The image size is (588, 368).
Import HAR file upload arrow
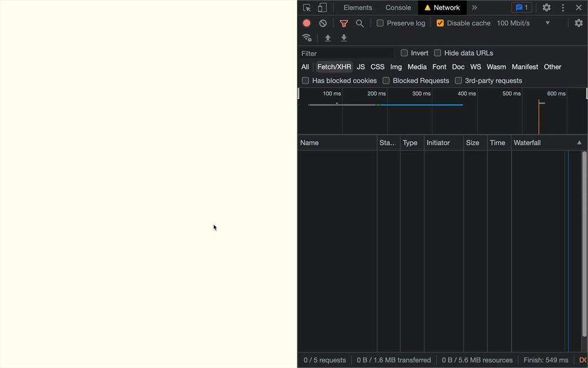(328, 38)
